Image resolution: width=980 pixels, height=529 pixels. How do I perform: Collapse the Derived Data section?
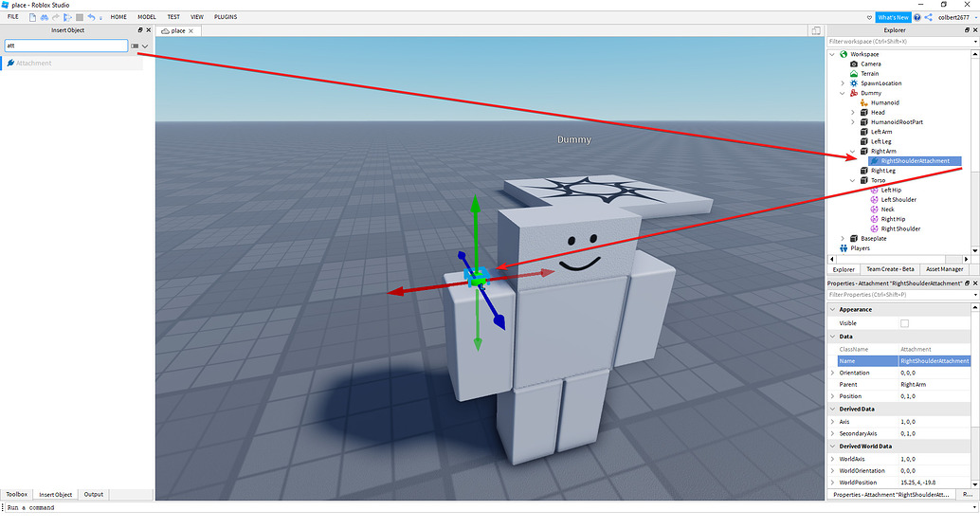click(x=832, y=409)
